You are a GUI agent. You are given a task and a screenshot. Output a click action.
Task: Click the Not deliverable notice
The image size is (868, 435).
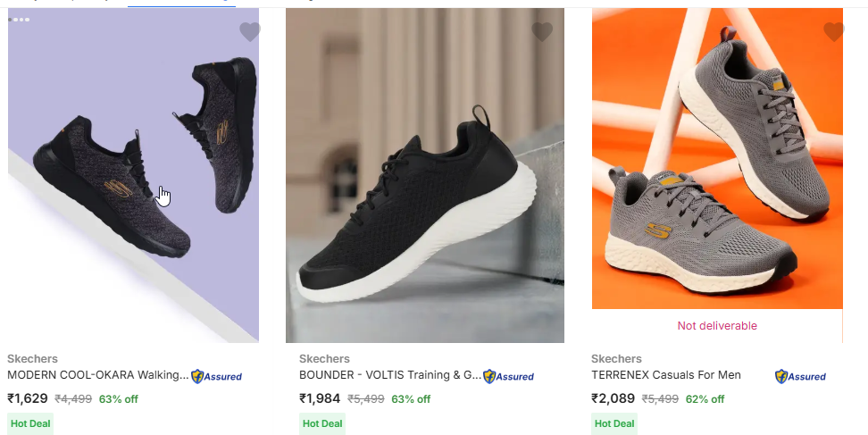[x=717, y=326]
